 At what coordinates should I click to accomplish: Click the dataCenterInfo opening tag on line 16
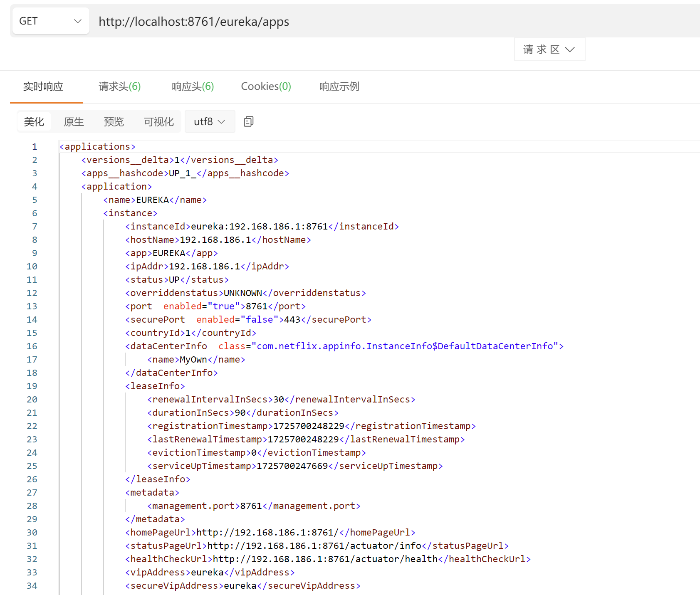click(x=168, y=346)
